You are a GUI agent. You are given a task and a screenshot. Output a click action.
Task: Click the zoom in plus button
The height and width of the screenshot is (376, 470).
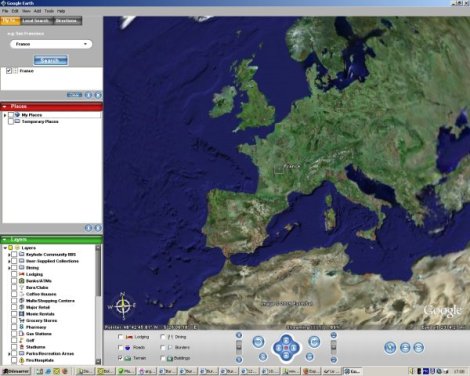pos(239,335)
